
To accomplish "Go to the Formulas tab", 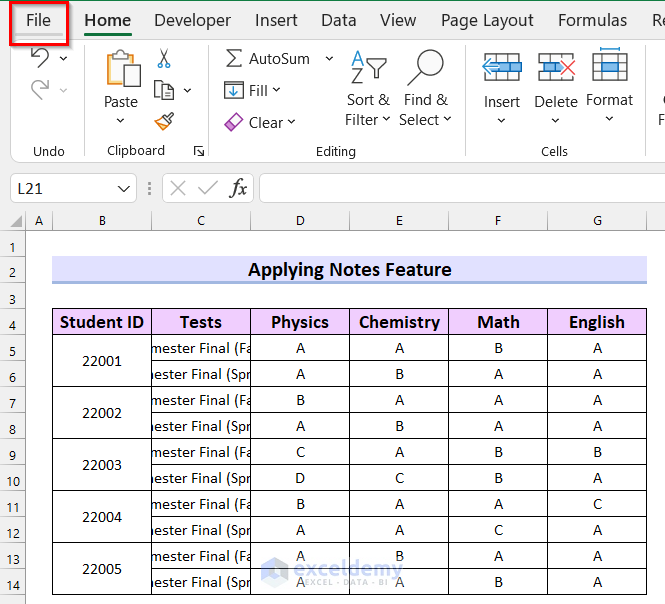I will click(592, 20).
